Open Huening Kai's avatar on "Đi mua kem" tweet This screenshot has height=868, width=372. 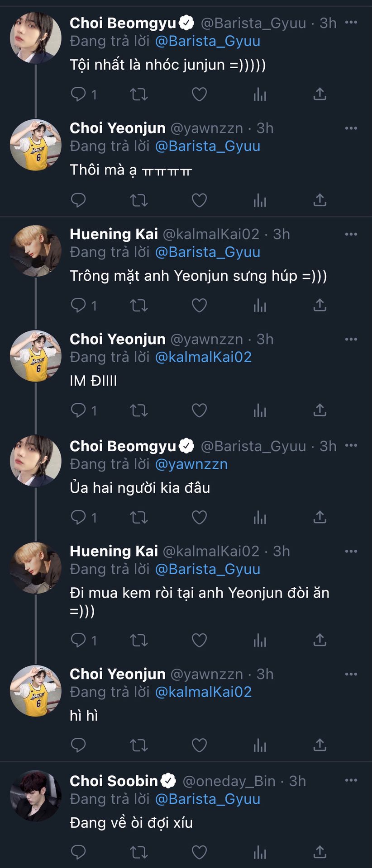tap(36, 567)
